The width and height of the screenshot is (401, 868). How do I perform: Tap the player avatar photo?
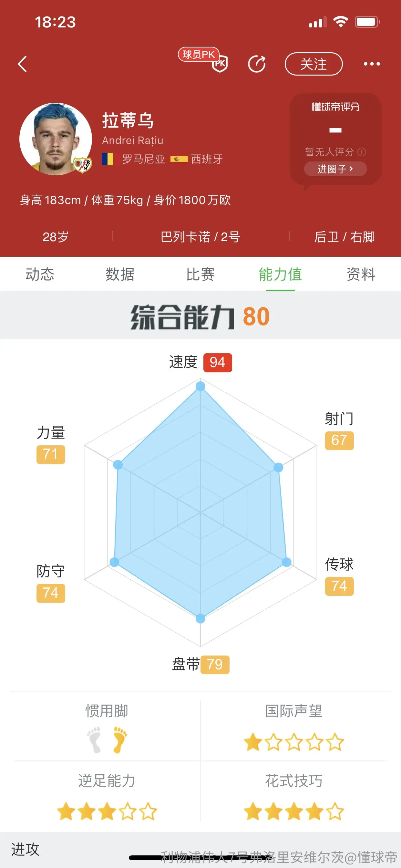click(56, 139)
